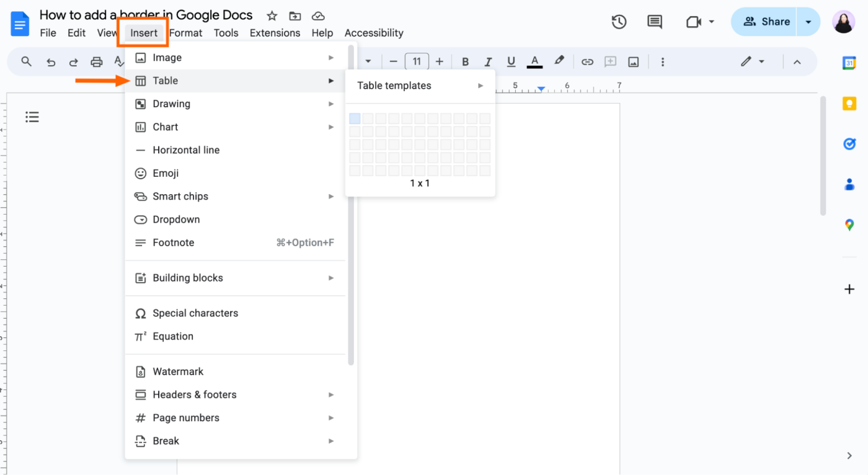Image resolution: width=868 pixels, height=475 pixels.
Task: Open Google Keep in side panel
Action: point(849,103)
